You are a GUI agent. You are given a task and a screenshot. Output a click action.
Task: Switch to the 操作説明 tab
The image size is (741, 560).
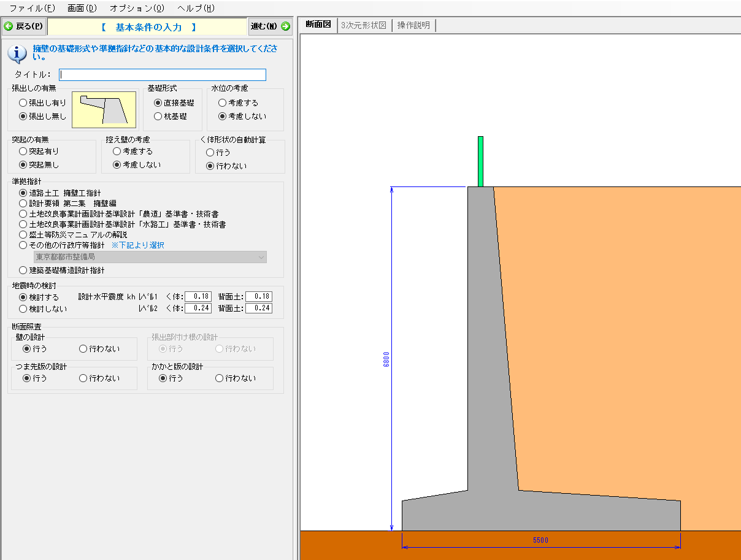413,25
